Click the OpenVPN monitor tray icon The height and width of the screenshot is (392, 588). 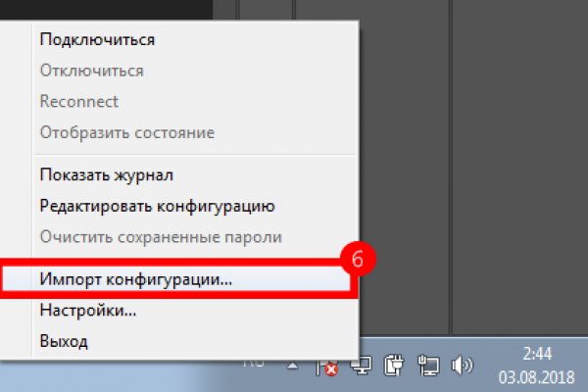(x=361, y=367)
